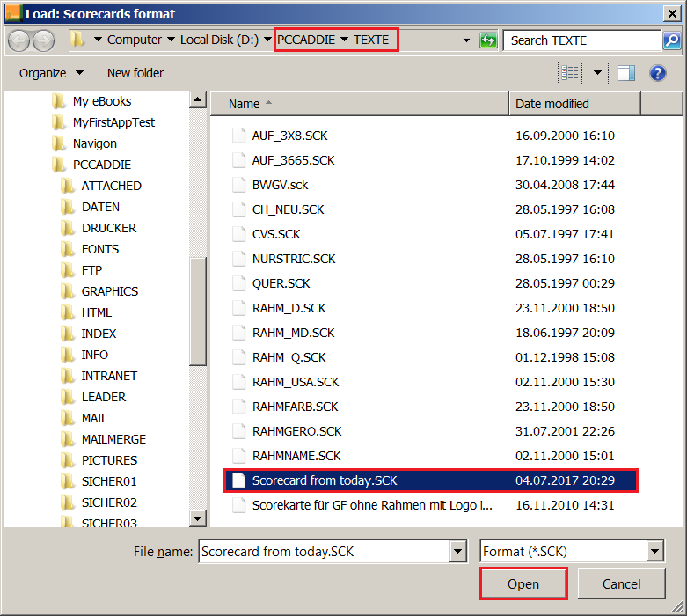Click New folder in the toolbar
The image size is (687, 616).
click(x=135, y=73)
